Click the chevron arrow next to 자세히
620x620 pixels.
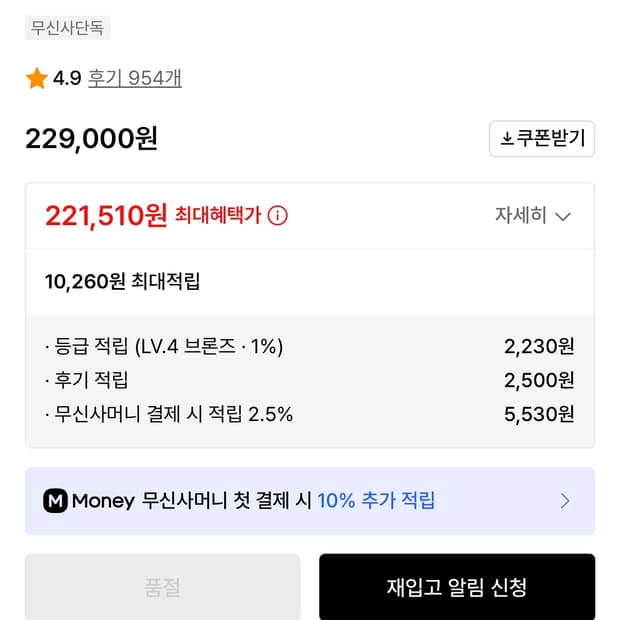tap(562, 216)
